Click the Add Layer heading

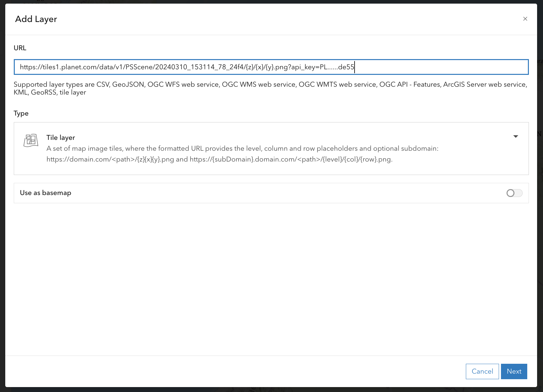(36, 19)
